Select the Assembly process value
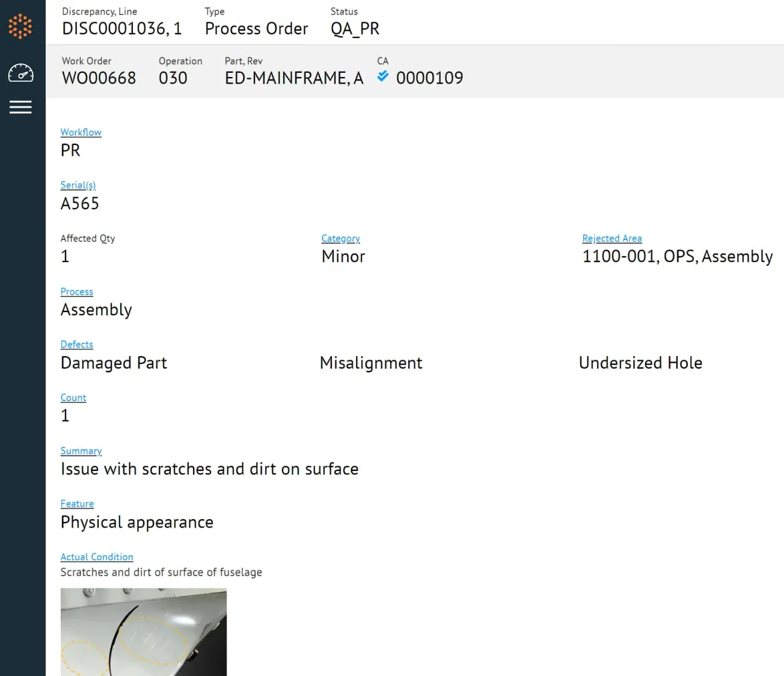 (x=96, y=310)
